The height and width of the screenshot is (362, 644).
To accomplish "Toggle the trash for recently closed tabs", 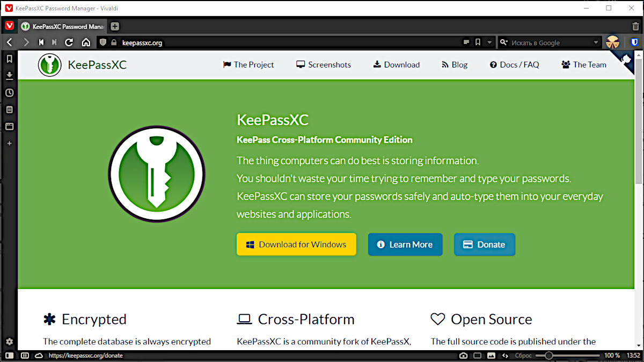I will point(635,26).
